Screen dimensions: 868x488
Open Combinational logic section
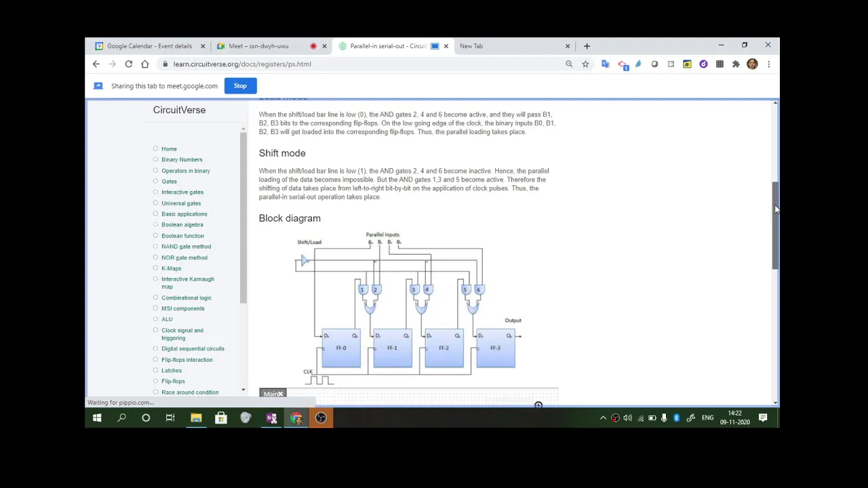186,298
